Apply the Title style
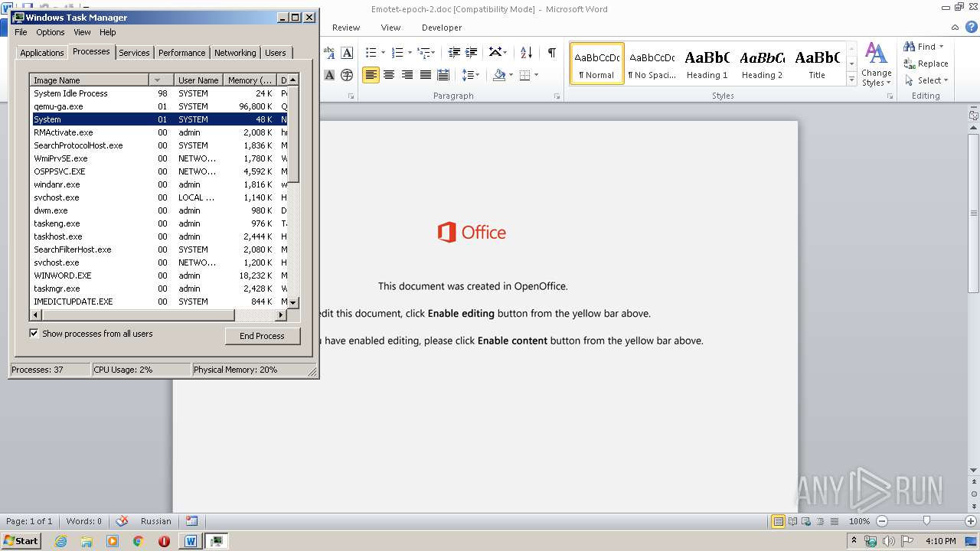Viewport: 980px width, 551px height. tap(817, 64)
